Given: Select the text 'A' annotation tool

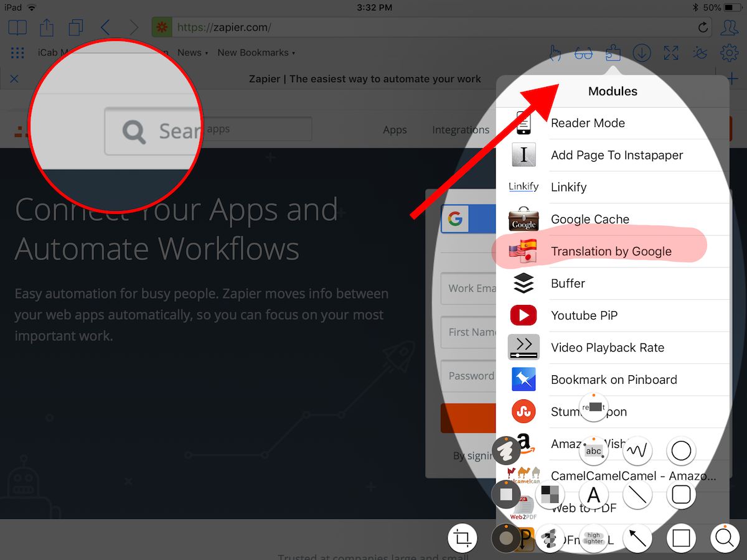Looking at the screenshot, I should click(x=594, y=495).
